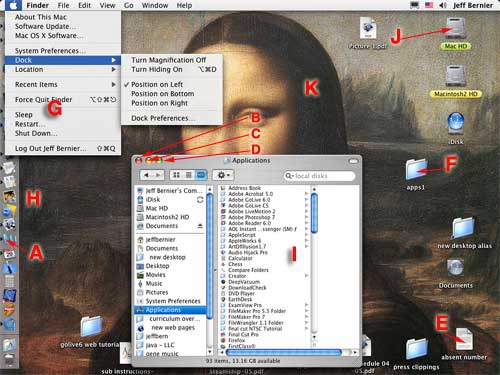Select the press clippings folder
500x375 pixels.
416,349
